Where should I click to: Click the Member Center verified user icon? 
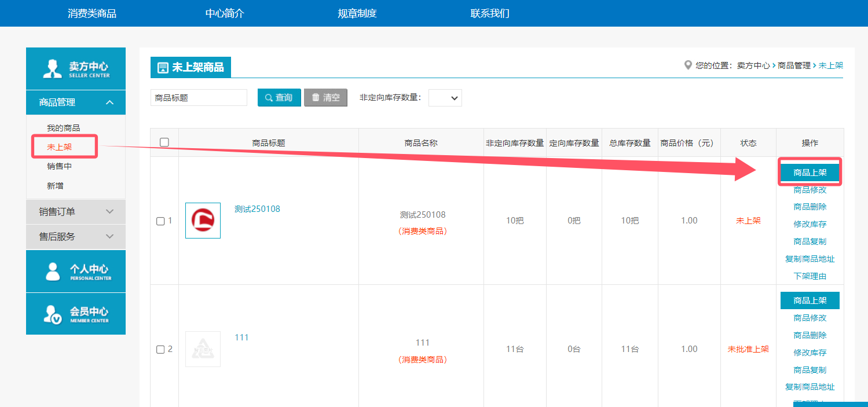point(53,314)
